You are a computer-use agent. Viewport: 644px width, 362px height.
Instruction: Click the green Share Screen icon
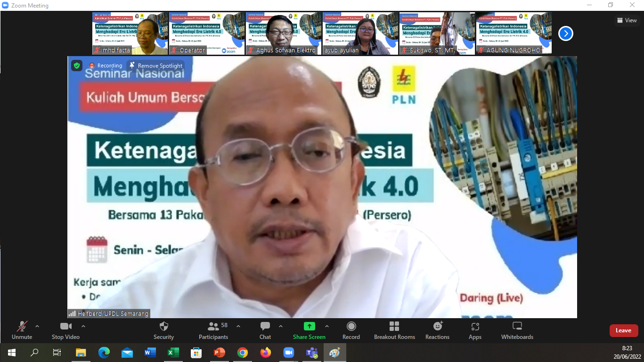tap(309, 326)
